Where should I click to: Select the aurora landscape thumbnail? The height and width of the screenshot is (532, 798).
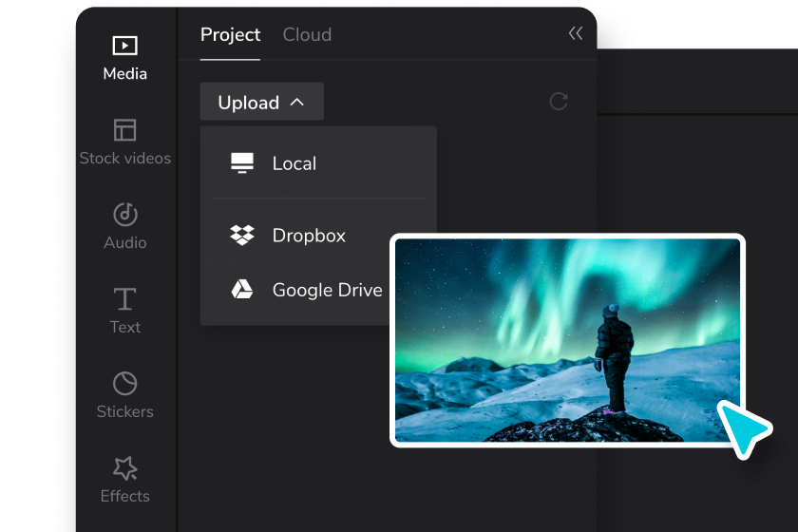tap(567, 340)
